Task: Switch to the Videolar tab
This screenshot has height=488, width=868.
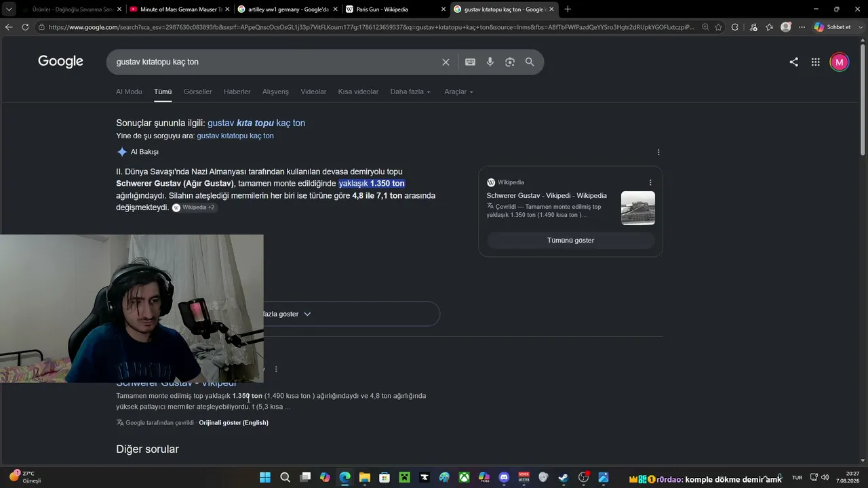Action: [x=313, y=91]
